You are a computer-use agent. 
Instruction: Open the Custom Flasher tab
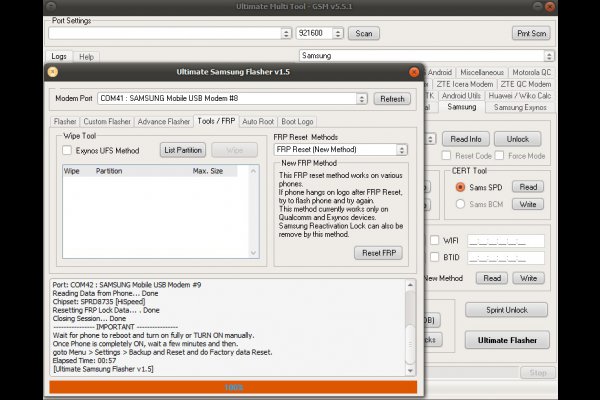coord(107,122)
